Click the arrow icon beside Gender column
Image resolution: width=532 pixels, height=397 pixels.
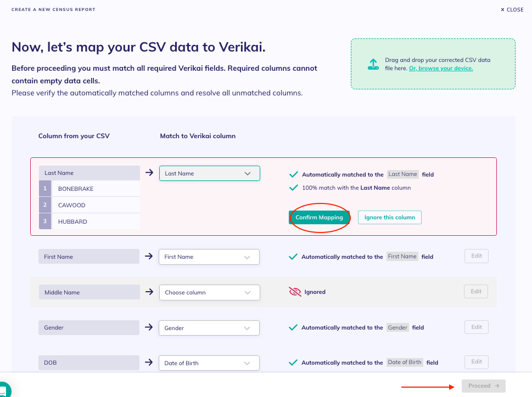[149, 327]
